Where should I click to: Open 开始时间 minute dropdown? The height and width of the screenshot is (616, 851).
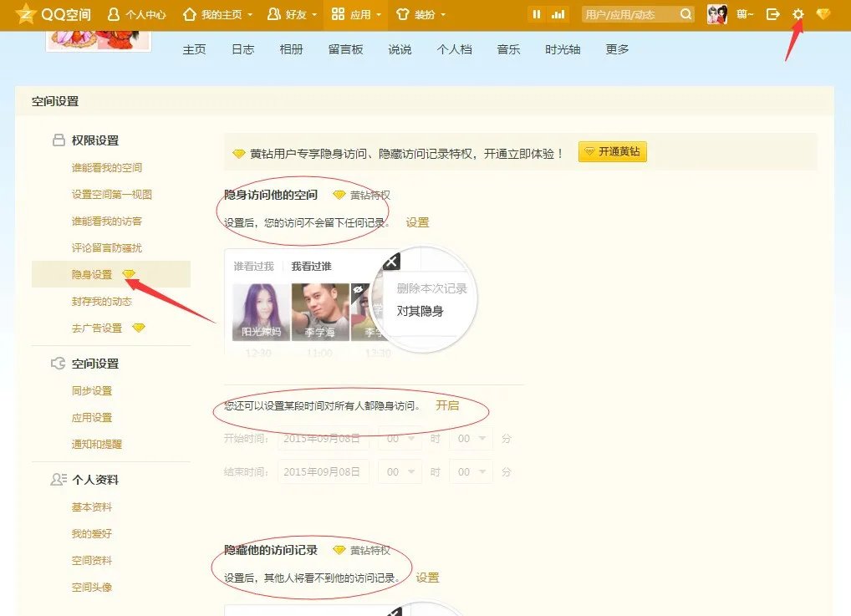471,439
